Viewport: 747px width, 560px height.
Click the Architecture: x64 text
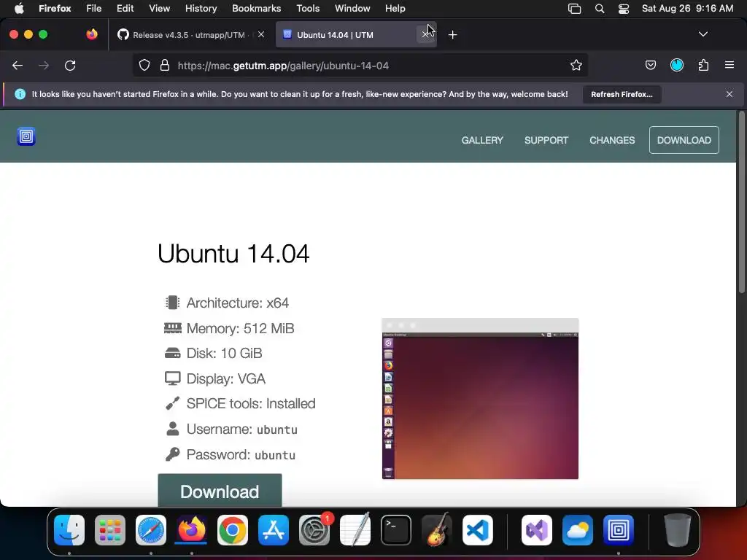[237, 303]
